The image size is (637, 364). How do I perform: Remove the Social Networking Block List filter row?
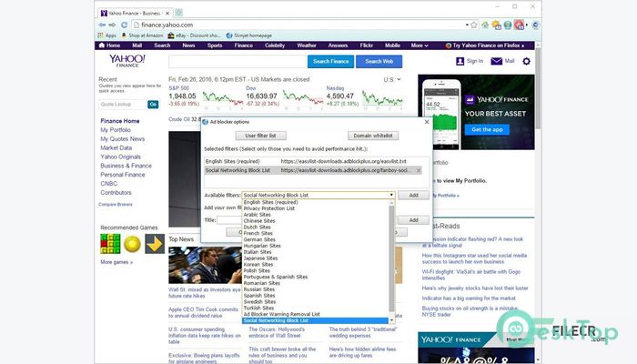419,171
